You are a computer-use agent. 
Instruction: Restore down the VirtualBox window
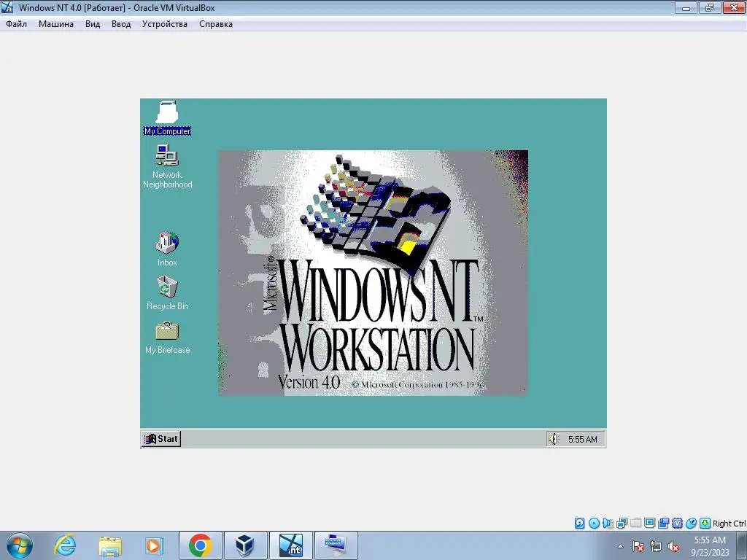pyautogui.click(x=710, y=7)
